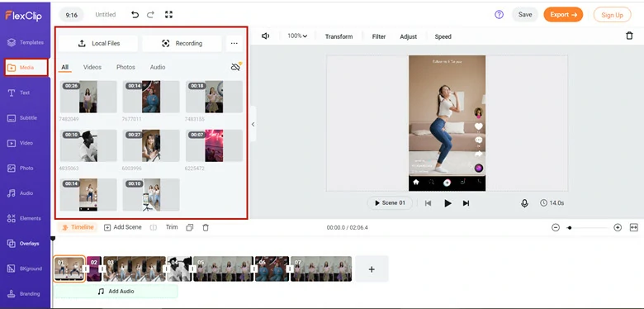Click the main play button

[447, 203]
